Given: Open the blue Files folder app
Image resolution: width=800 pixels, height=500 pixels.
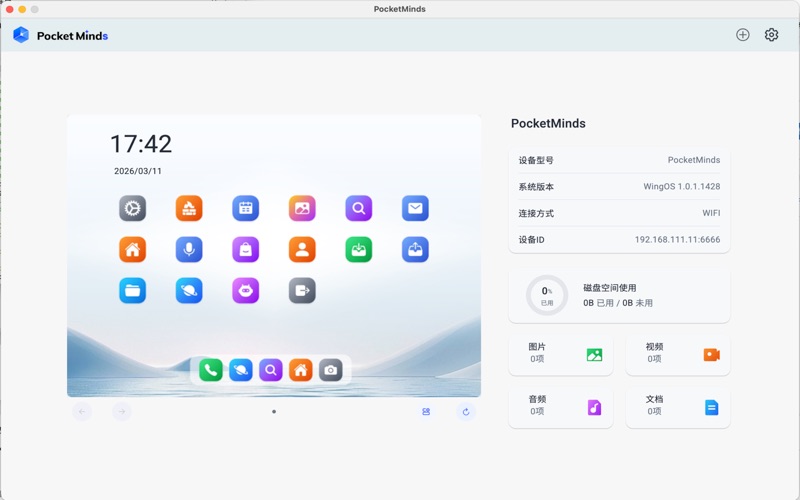Looking at the screenshot, I should pyautogui.click(x=133, y=291).
